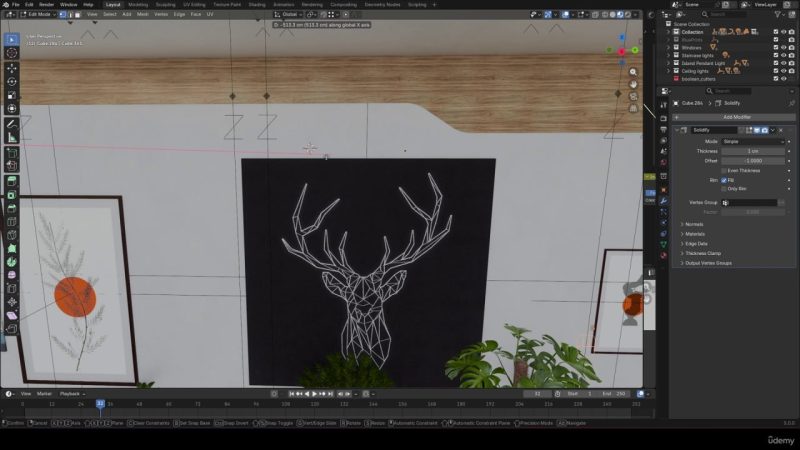Select the Extrude Region tool
This screenshot has width=800, height=450.
[x=12, y=181]
